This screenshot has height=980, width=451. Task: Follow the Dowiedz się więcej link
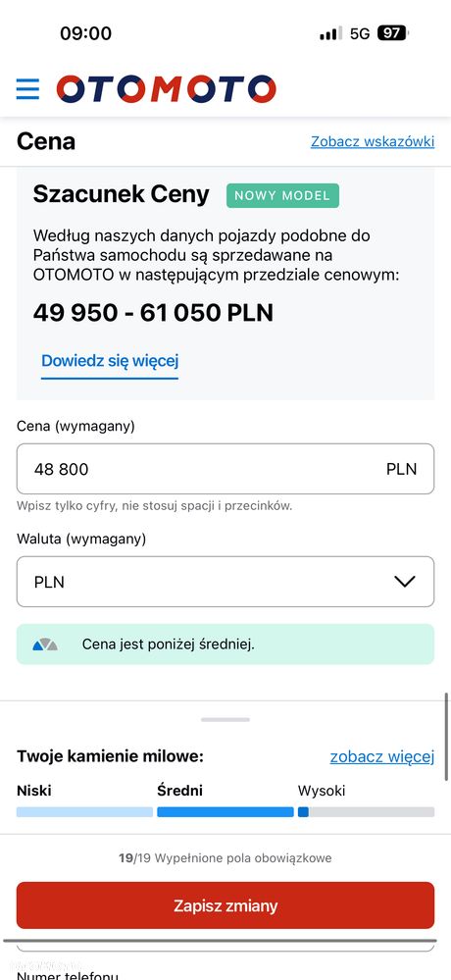[110, 361]
